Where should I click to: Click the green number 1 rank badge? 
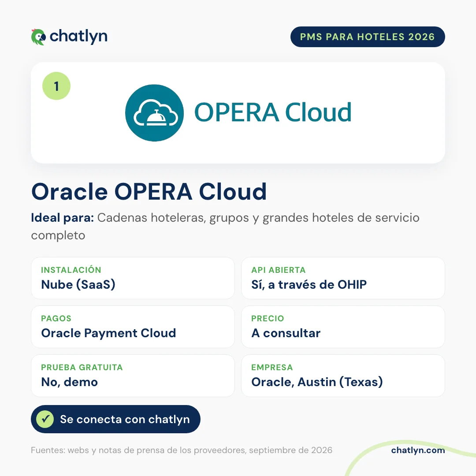point(56,86)
